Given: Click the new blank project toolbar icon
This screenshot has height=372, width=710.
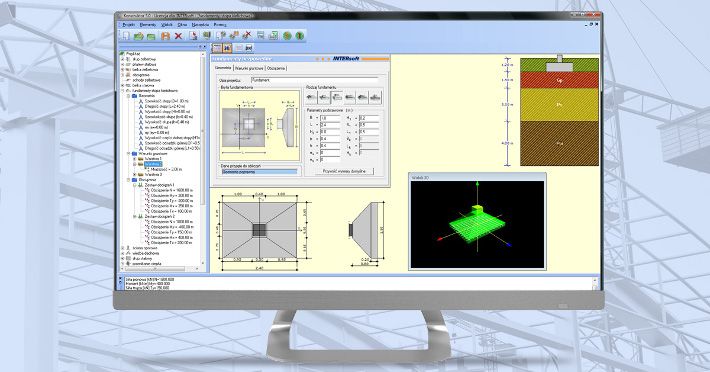Looking at the screenshot, I should pyautogui.click(x=126, y=35).
